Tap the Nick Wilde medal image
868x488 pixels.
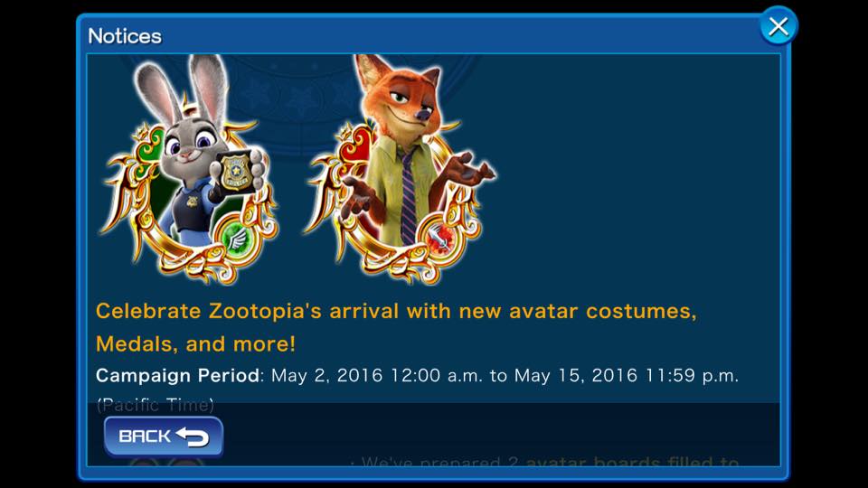point(400,170)
